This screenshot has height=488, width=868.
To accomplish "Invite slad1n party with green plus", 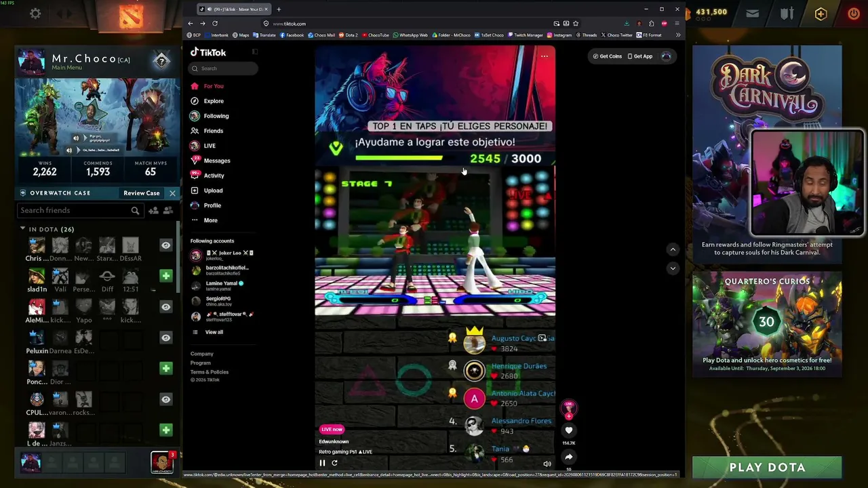I will click(165, 276).
